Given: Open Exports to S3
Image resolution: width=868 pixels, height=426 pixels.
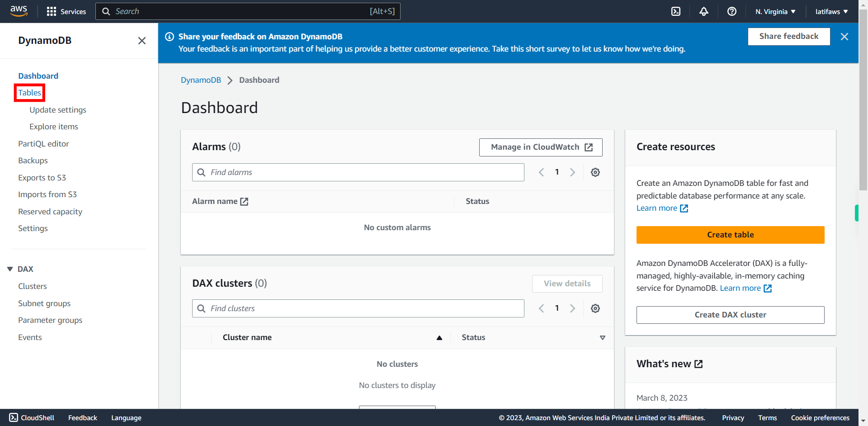Looking at the screenshot, I should (x=42, y=178).
